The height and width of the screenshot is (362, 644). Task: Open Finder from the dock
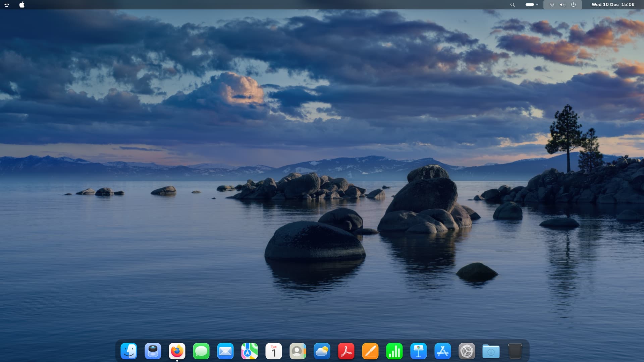pyautogui.click(x=129, y=351)
